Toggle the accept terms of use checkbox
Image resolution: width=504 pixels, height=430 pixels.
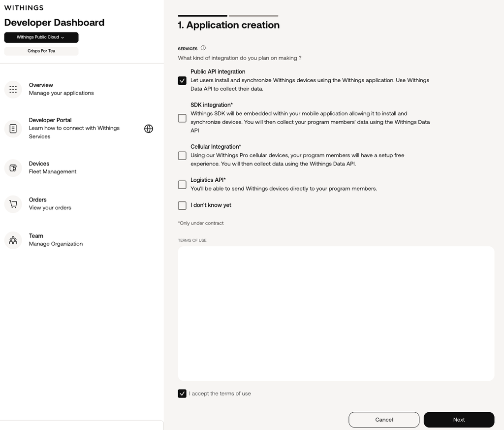coord(182,394)
